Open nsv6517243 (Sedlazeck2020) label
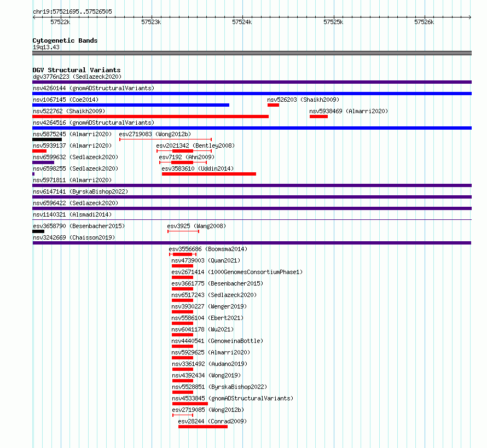This screenshot has width=487, height=448. (x=214, y=295)
